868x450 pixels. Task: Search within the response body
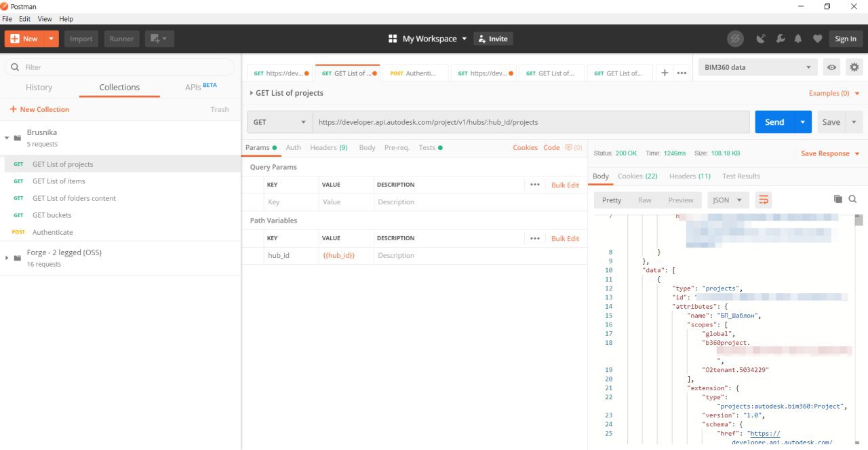(x=852, y=199)
